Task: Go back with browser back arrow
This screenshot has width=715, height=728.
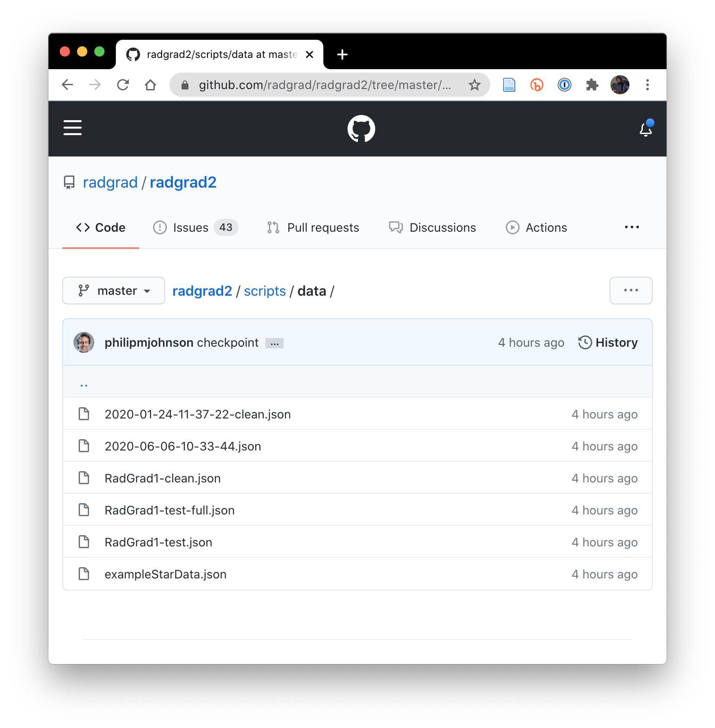Action: [67, 85]
